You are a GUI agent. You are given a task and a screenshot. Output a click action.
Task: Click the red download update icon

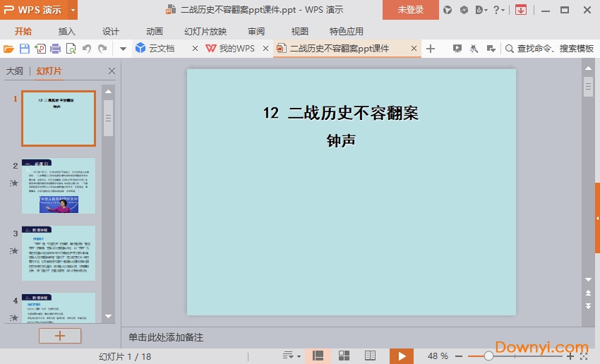520,10
